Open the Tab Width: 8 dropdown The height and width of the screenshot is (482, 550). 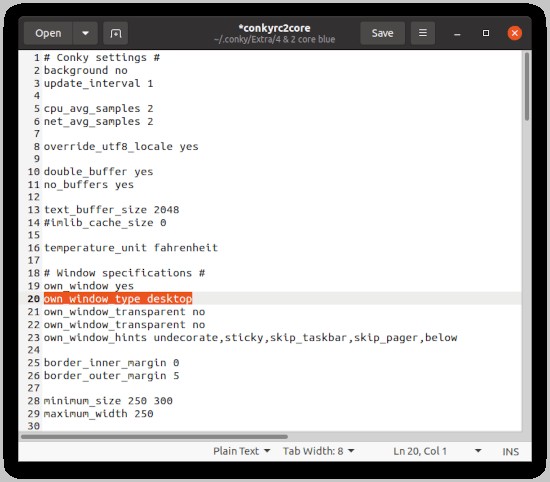tap(318, 451)
